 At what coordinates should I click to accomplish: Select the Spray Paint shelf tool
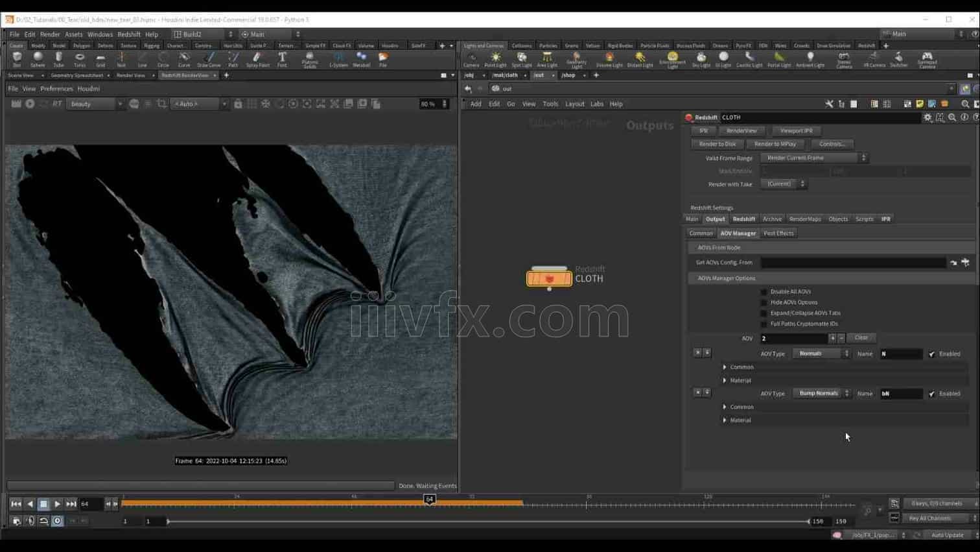[257, 60]
